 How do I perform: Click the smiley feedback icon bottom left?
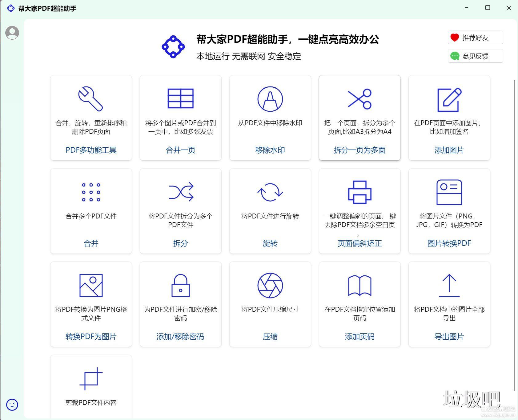point(12,405)
